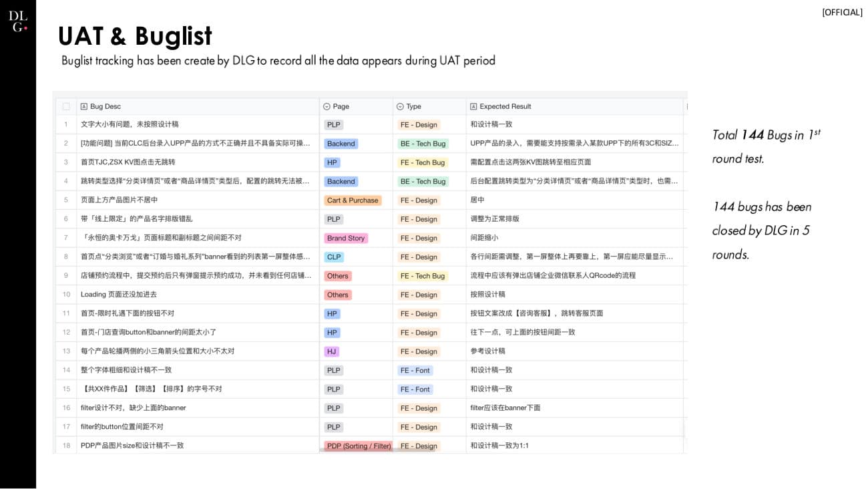The image size is (868, 489).
Task: Click the Expected Result text-field icon
Action: coord(473,106)
